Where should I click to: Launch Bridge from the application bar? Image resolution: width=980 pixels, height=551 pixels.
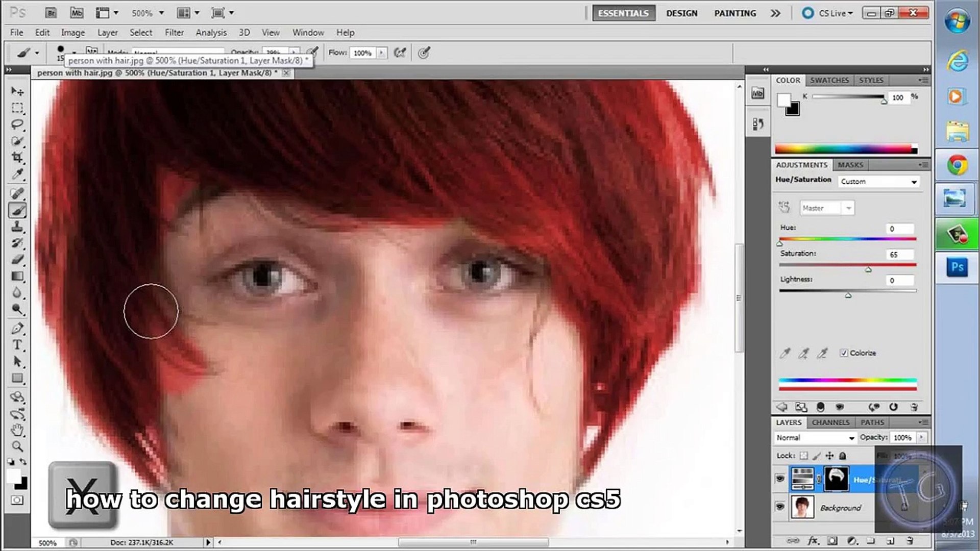(x=51, y=13)
